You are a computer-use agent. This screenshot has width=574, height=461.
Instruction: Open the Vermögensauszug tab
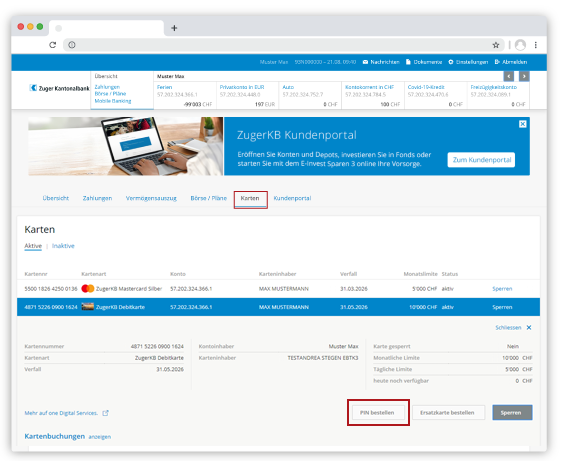(x=151, y=198)
